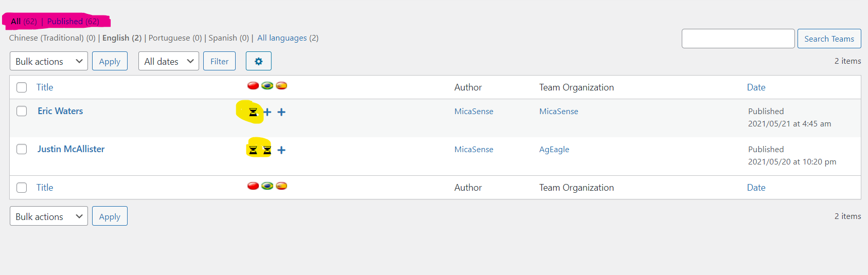
Task: Click the hourglass icon in Eric Waters row
Action: [253, 112]
